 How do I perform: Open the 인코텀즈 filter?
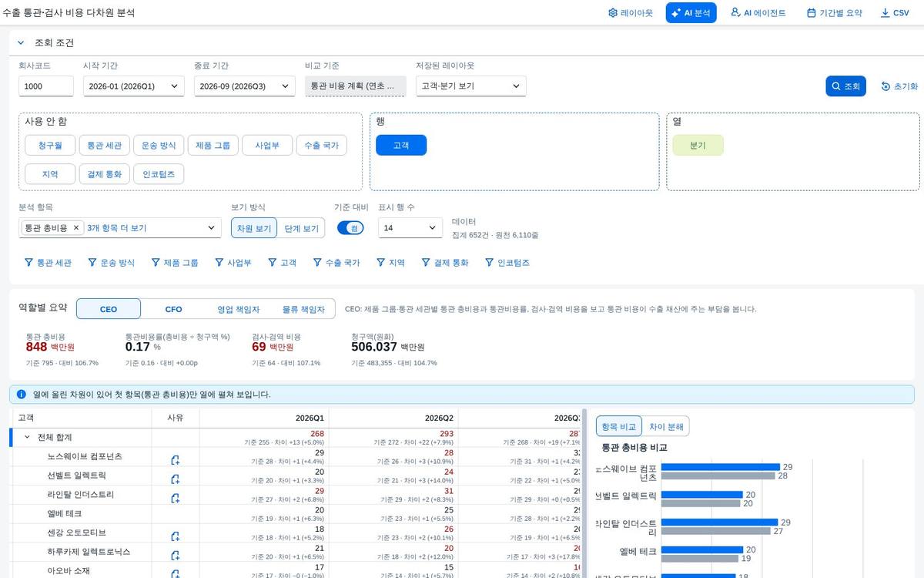point(507,263)
